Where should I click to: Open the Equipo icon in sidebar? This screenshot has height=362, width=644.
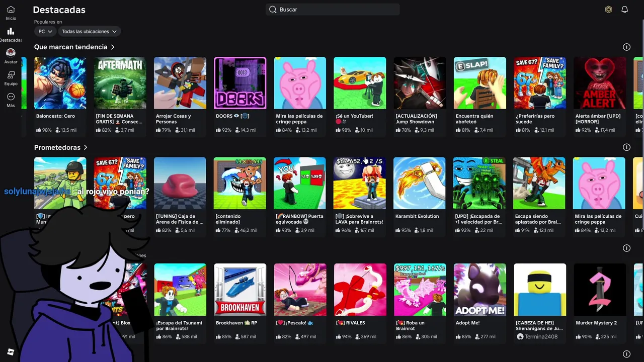[x=11, y=75]
